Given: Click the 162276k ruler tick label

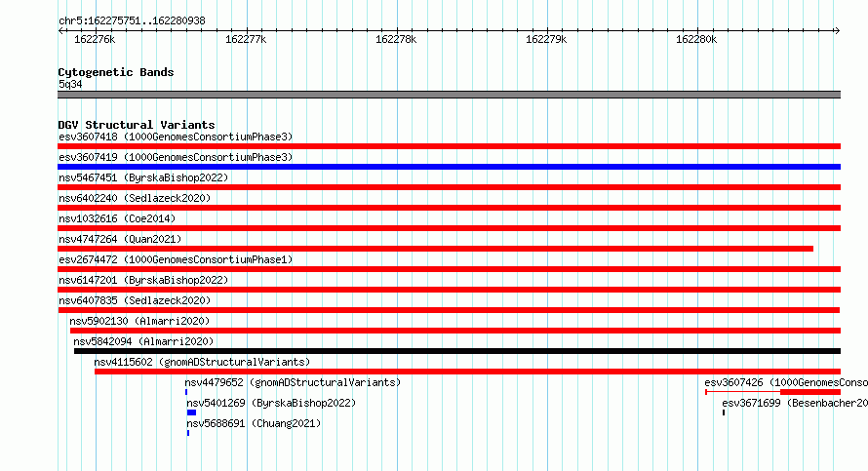Looking at the screenshot, I should coord(95,39).
